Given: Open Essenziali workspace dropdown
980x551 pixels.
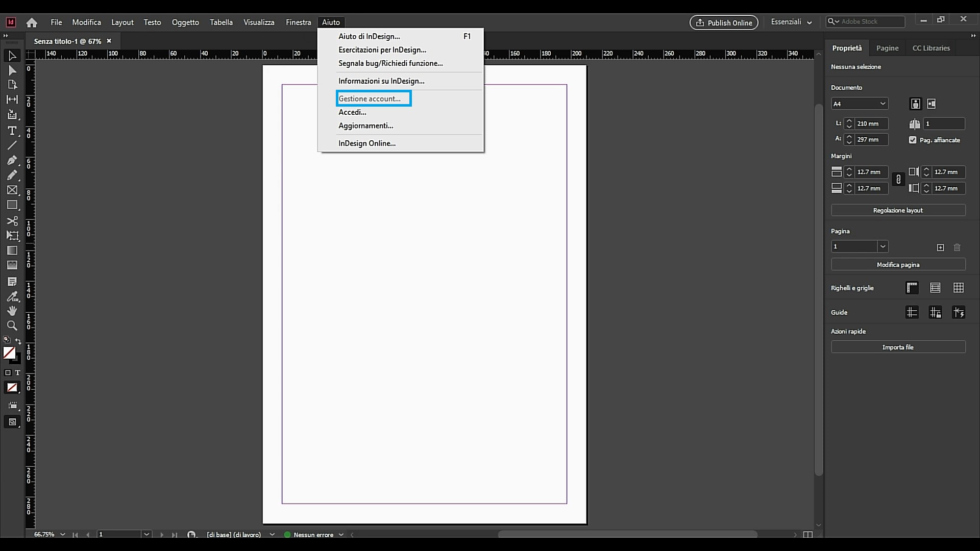Looking at the screenshot, I should pos(791,22).
